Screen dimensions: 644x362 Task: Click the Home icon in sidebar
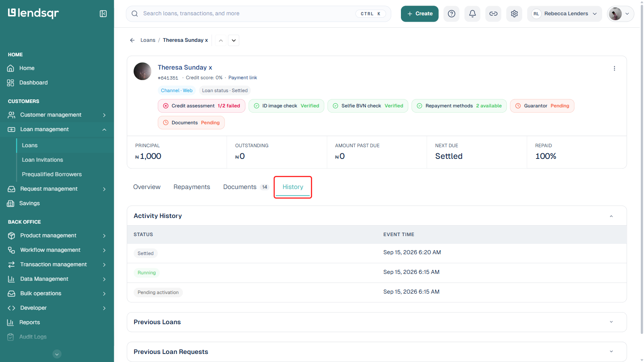coord(11,68)
